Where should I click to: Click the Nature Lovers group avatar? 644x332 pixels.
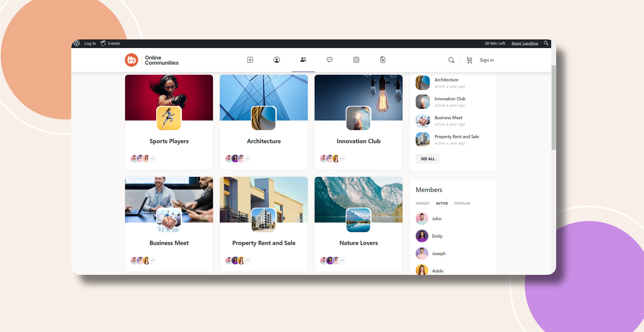click(x=359, y=220)
